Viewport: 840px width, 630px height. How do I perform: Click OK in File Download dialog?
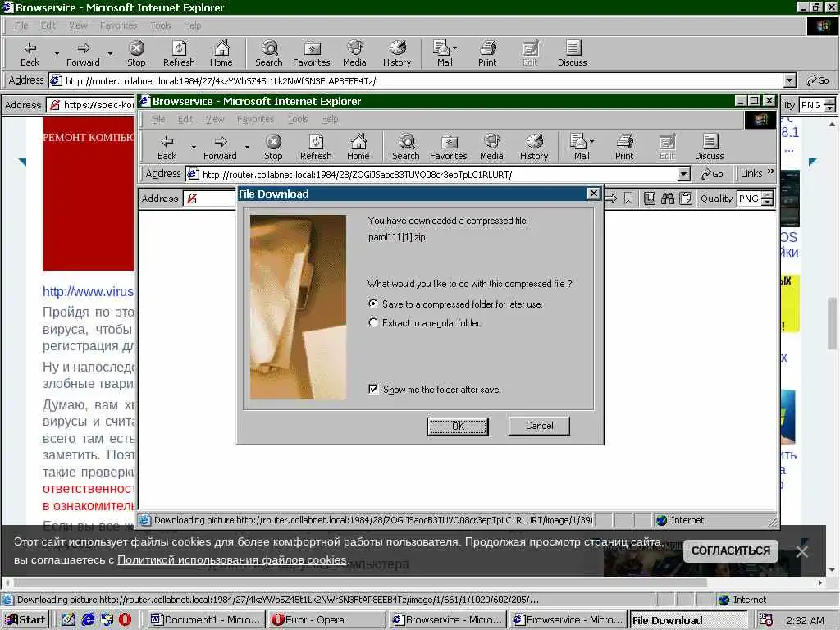pyautogui.click(x=458, y=427)
